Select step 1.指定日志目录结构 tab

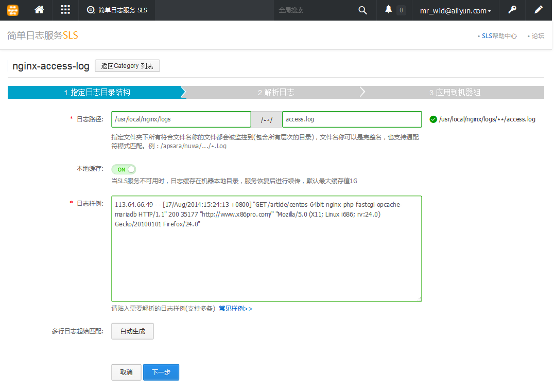point(97,92)
